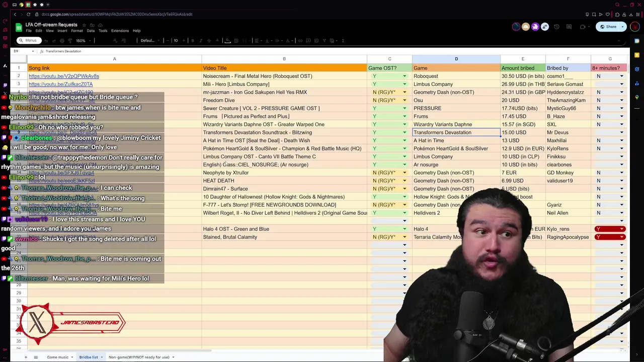This screenshot has height=362, width=644.
Task: Click the Functions sigma icon
Action: pos(343,41)
